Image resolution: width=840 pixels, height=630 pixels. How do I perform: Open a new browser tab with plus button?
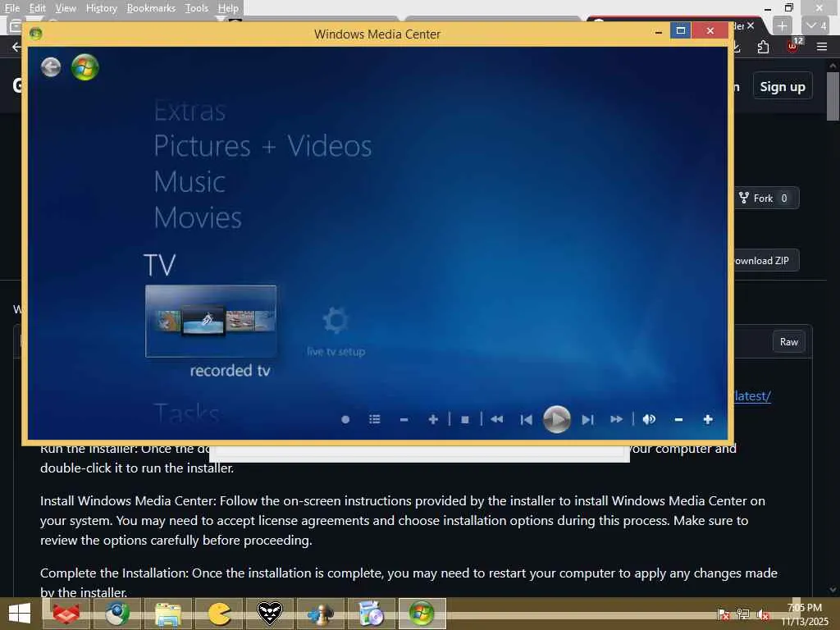click(x=782, y=25)
